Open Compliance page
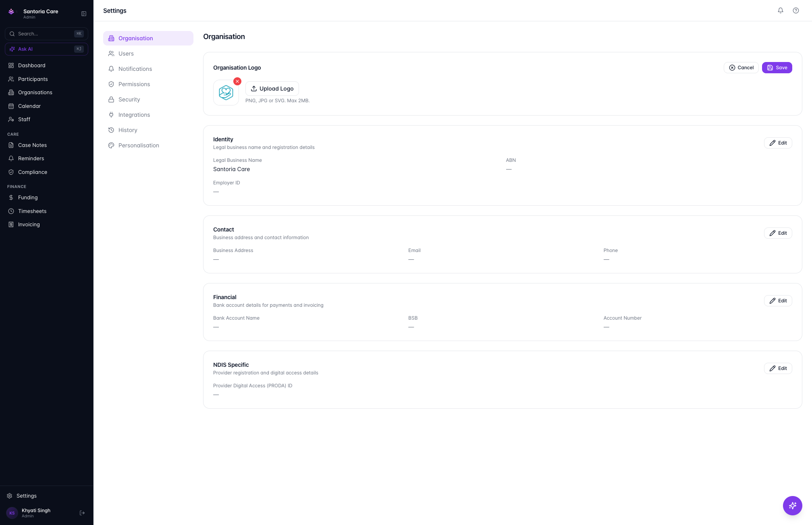 tap(46, 172)
